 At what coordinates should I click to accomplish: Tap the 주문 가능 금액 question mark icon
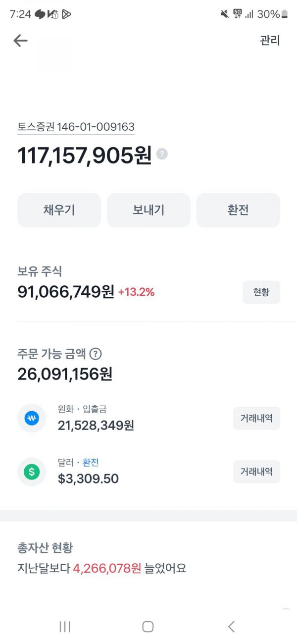[96, 354]
